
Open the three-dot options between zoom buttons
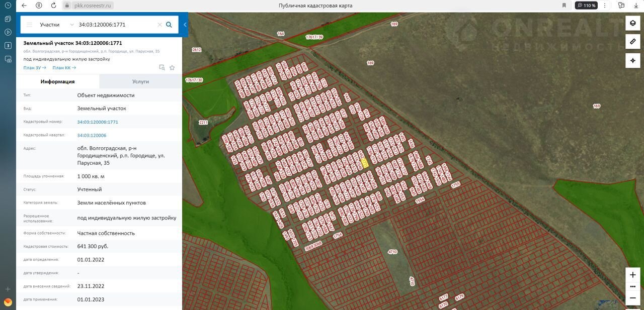click(x=633, y=286)
